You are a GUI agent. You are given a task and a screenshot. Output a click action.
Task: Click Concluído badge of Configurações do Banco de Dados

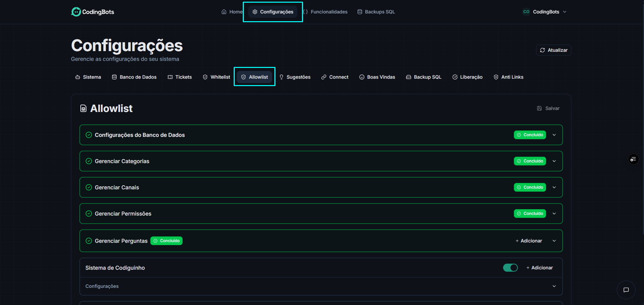[530, 135]
